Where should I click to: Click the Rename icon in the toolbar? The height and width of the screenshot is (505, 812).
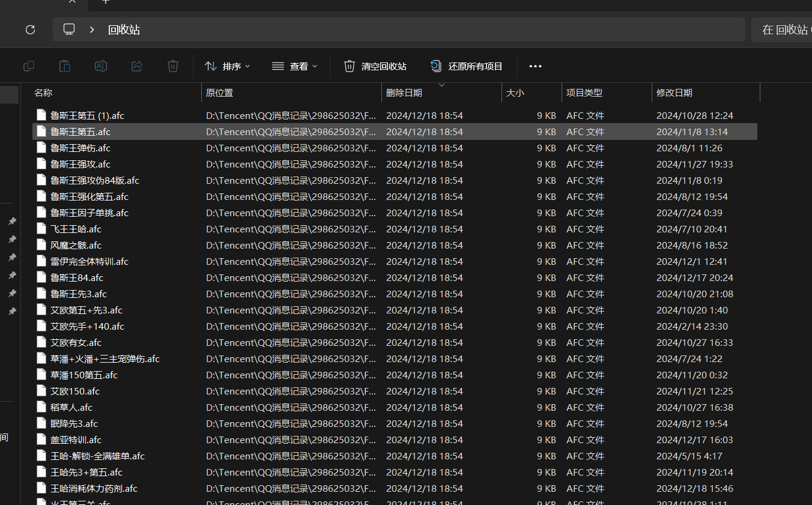tap(101, 66)
